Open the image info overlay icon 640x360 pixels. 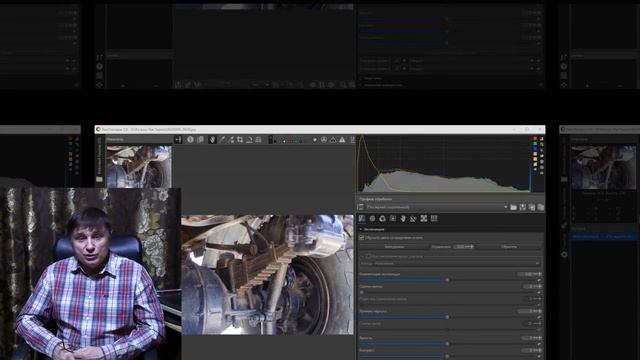pyautogui.click(x=190, y=140)
